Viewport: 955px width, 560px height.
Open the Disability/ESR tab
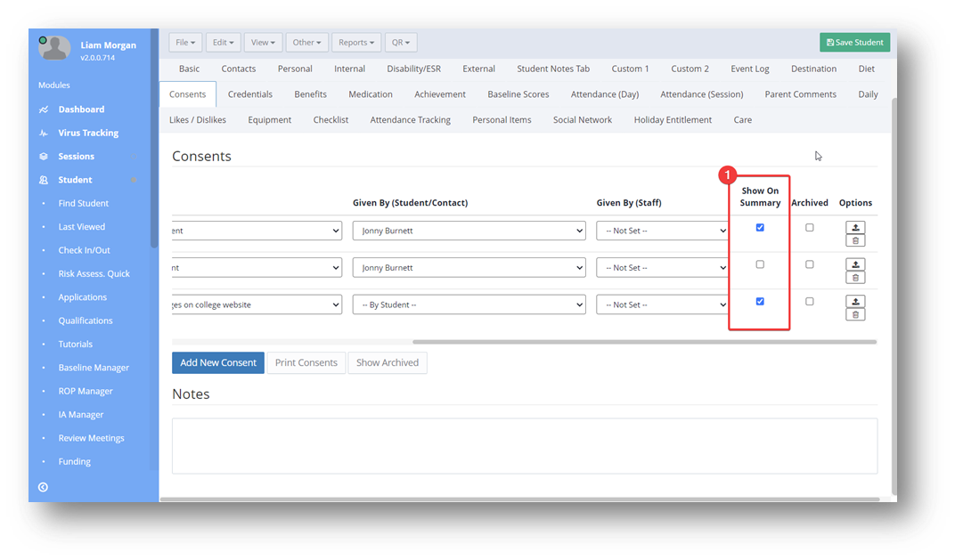tap(413, 69)
